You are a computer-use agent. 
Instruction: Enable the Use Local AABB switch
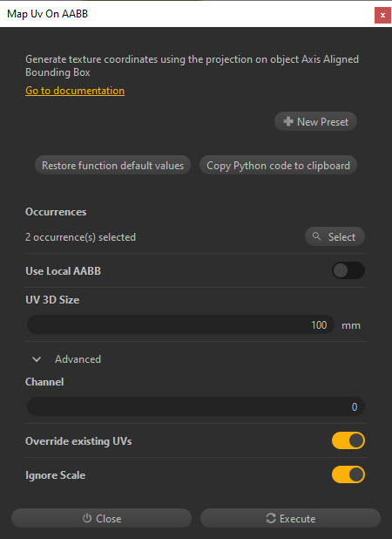coord(348,270)
